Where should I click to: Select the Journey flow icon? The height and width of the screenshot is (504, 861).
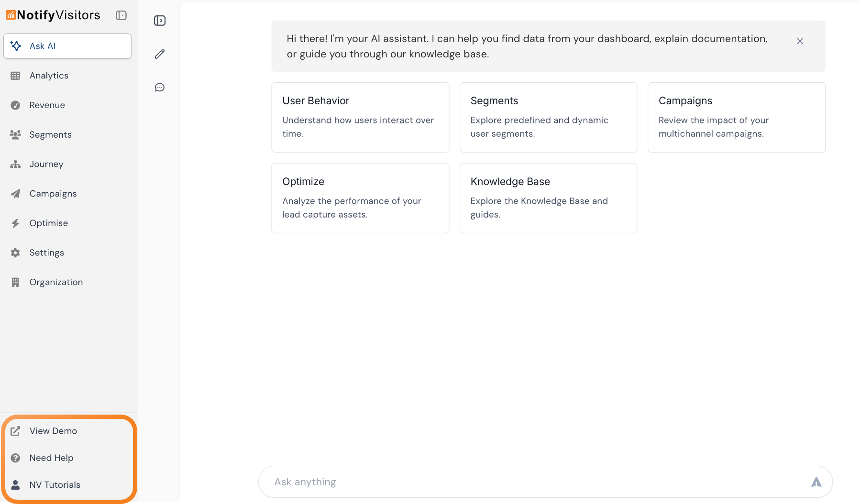(16, 164)
